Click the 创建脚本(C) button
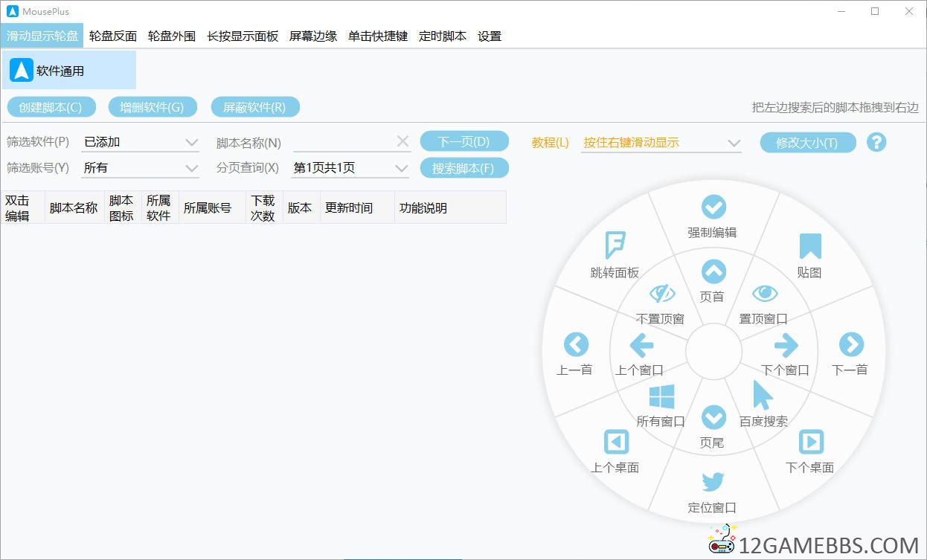The height and width of the screenshot is (560, 927). coord(51,107)
